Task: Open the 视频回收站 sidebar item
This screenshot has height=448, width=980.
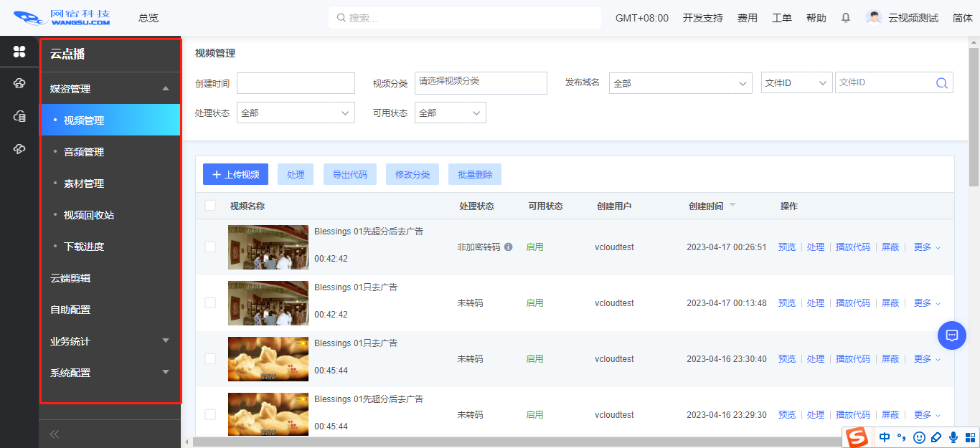Action: coord(110,215)
